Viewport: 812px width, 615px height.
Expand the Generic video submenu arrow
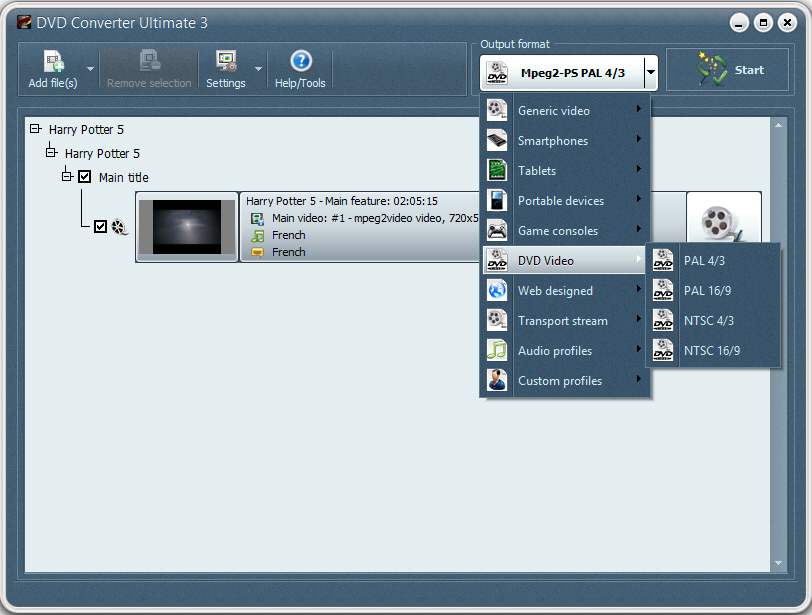[639, 109]
